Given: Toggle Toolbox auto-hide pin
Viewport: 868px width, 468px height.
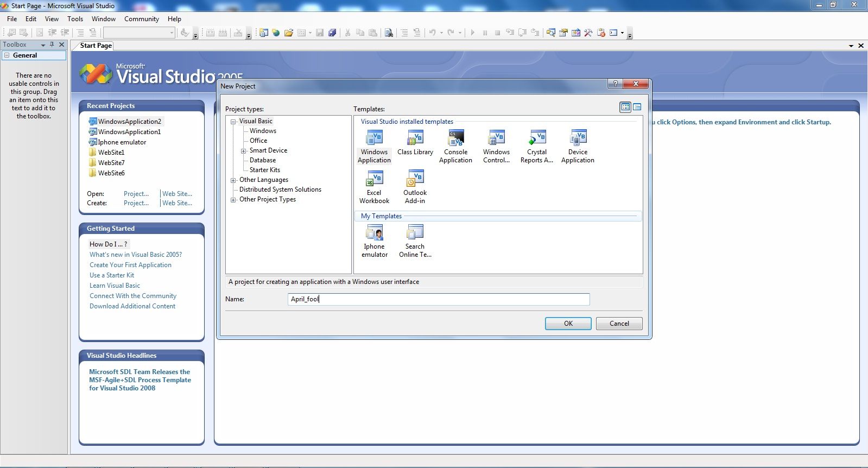Looking at the screenshot, I should click(x=52, y=45).
